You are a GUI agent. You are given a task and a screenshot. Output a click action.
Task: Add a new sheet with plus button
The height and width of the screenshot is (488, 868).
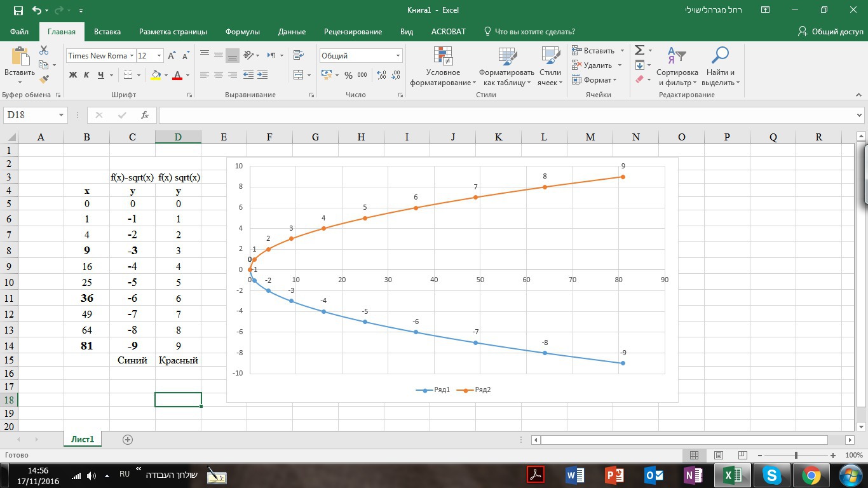coord(127,439)
